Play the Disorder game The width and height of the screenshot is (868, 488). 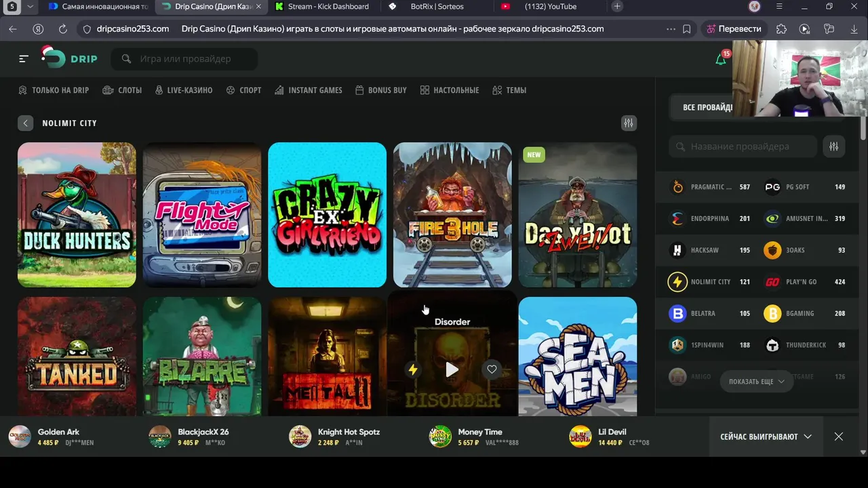tap(452, 369)
